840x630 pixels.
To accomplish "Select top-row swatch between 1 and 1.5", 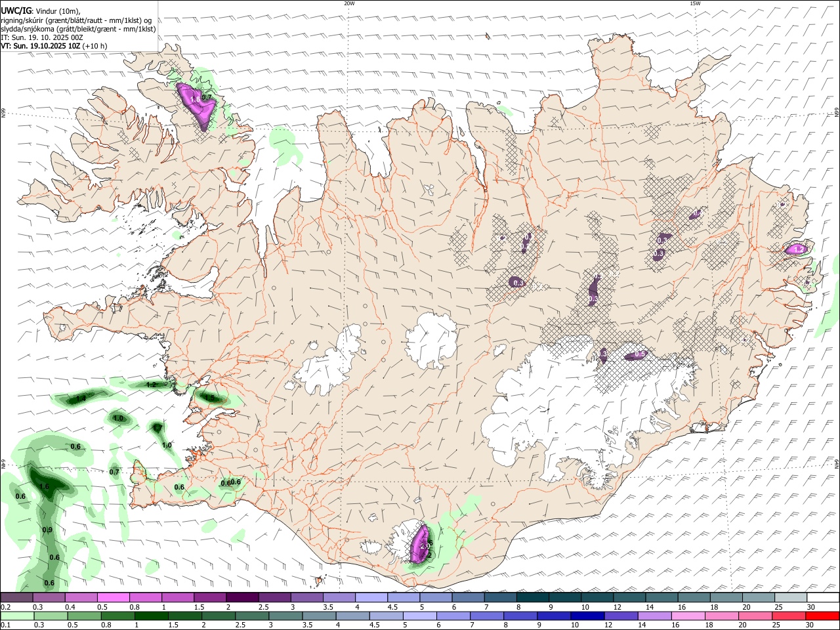I will tap(177, 597).
